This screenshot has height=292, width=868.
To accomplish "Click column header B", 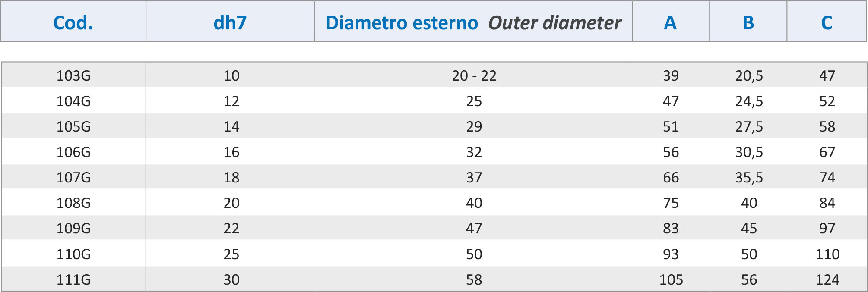I will [x=748, y=22].
